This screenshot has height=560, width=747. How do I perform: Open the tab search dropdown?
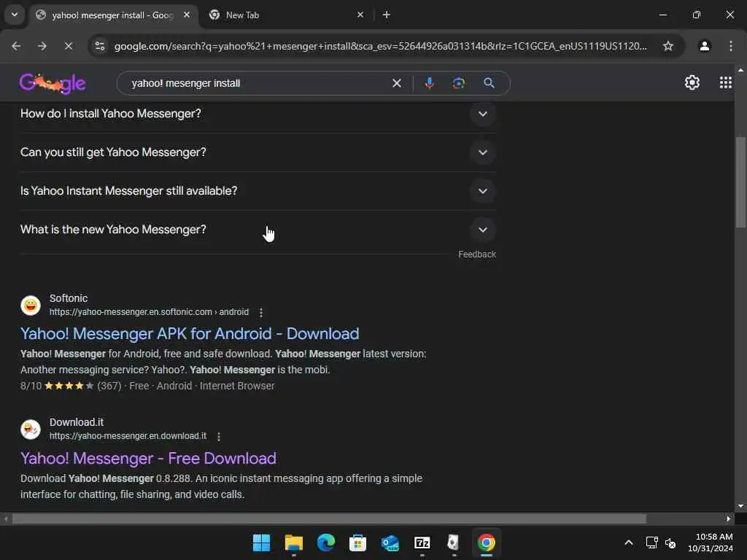pos(15,15)
